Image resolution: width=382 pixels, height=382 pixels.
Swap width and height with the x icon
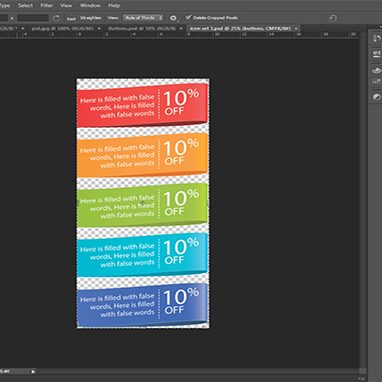[12, 18]
